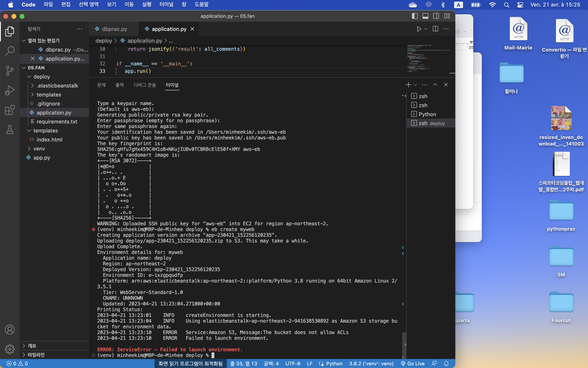Image resolution: width=588 pixels, height=368 pixels.
Task: Change the UTF-8 file encoding
Action: tap(293, 364)
